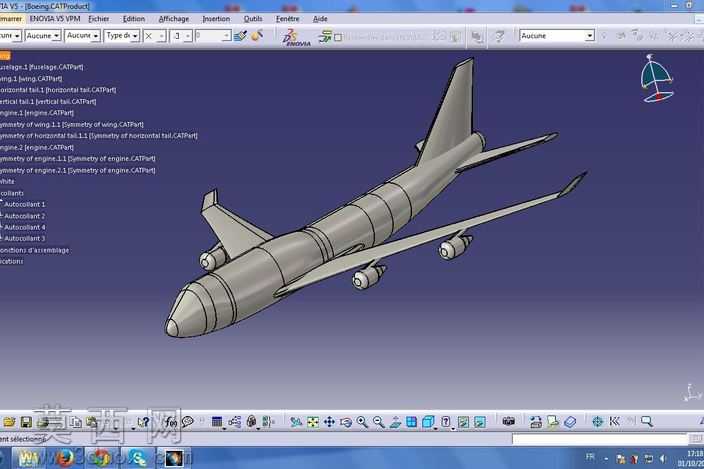Select Autocollant 1 in the tree
704x469 pixels.
(x=25, y=204)
